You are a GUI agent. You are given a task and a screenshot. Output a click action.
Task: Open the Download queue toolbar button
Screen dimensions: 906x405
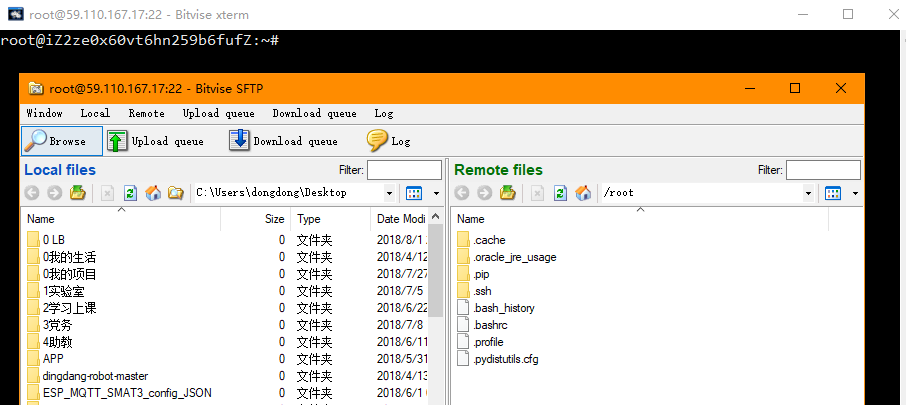283,141
